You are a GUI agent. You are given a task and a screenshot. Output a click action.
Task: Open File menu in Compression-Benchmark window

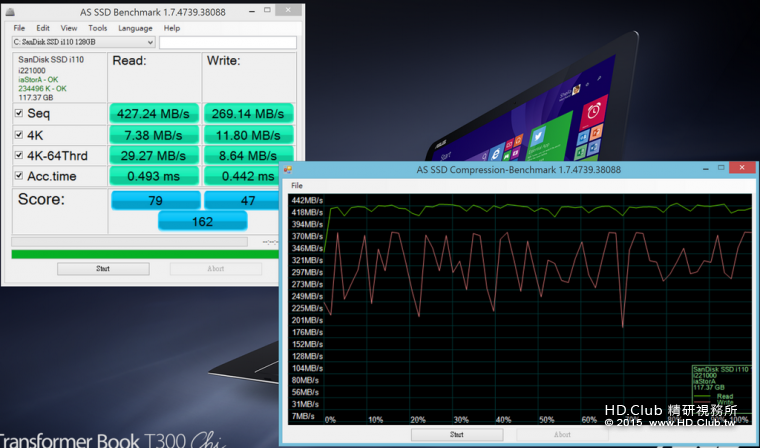coord(297,186)
